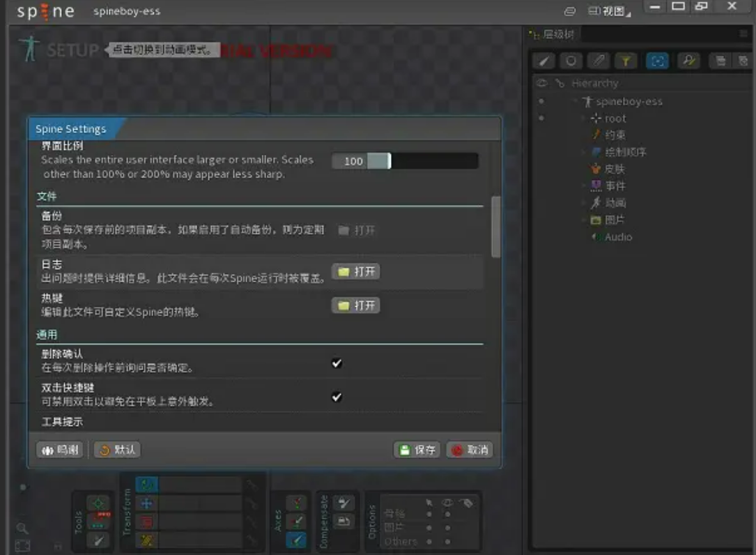Select the circle icon in tree toolbar

coord(571,61)
